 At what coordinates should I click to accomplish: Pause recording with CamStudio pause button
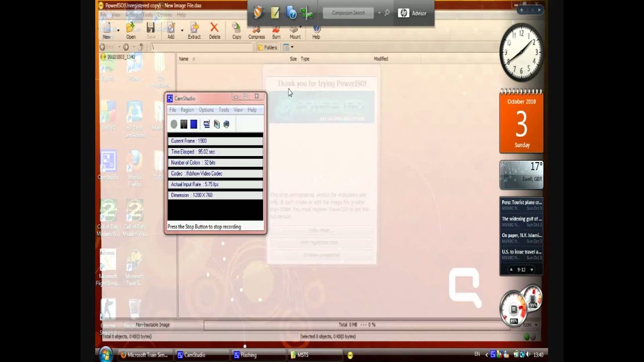[x=184, y=124]
